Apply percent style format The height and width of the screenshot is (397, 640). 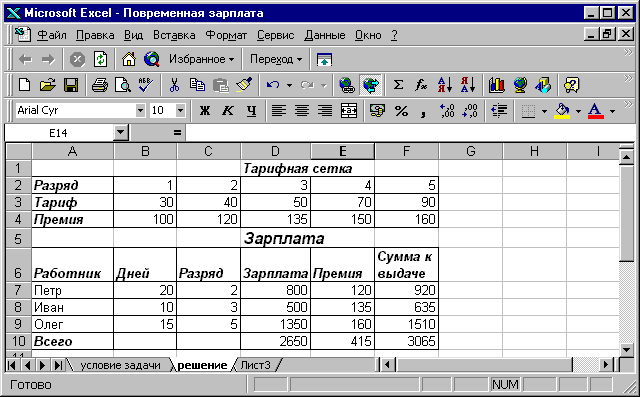tap(401, 111)
